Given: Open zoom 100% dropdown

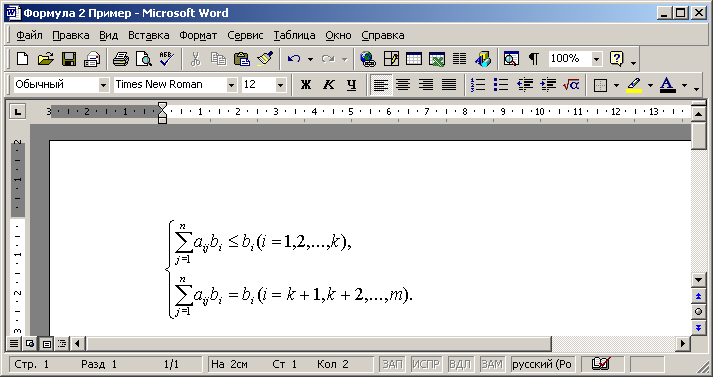Looking at the screenshot, I should point(597,59).
